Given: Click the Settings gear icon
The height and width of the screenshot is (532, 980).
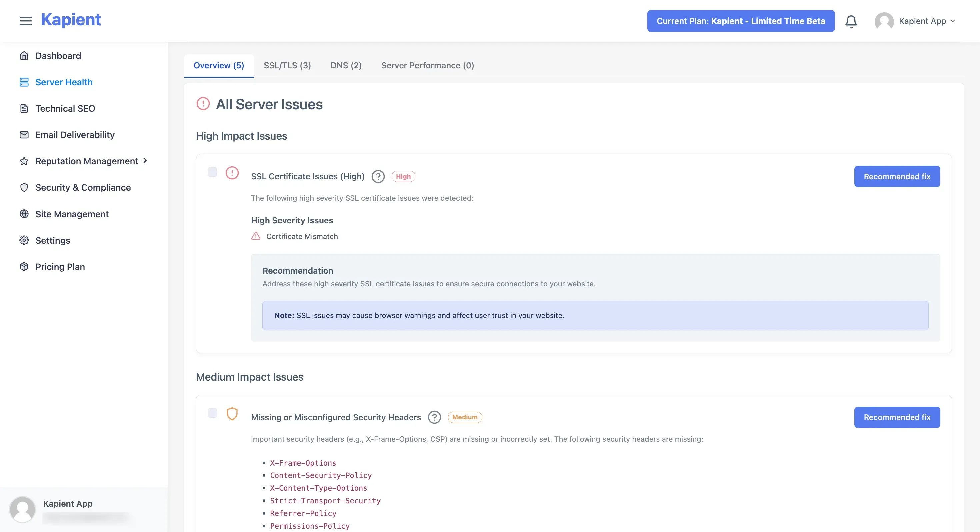Looking at the screenshot, I should pos(24,240).
